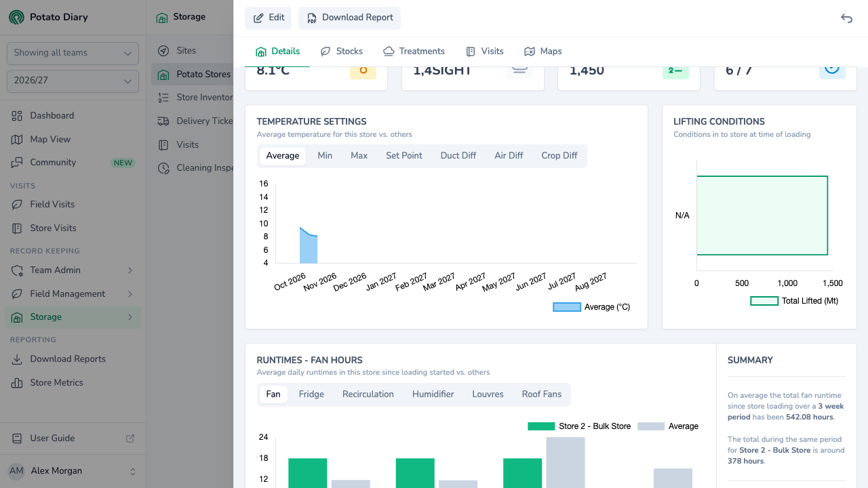This screenshot has height=488, width=868.
Task: Click the Map View icon in the sidebar
Action: point(17,139)
